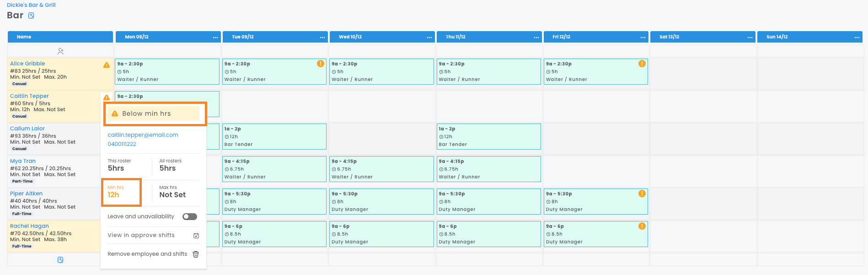The image size is (868, 275).
Task: Open the Wed 10/12 column options menu
Action: click(429, 37)
